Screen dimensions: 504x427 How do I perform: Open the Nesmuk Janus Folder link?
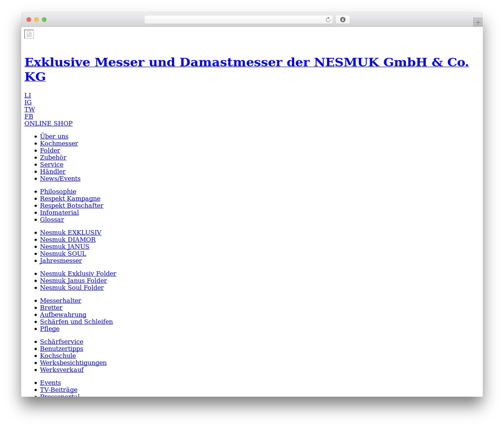pyautogui.click(x=73, y=281)
